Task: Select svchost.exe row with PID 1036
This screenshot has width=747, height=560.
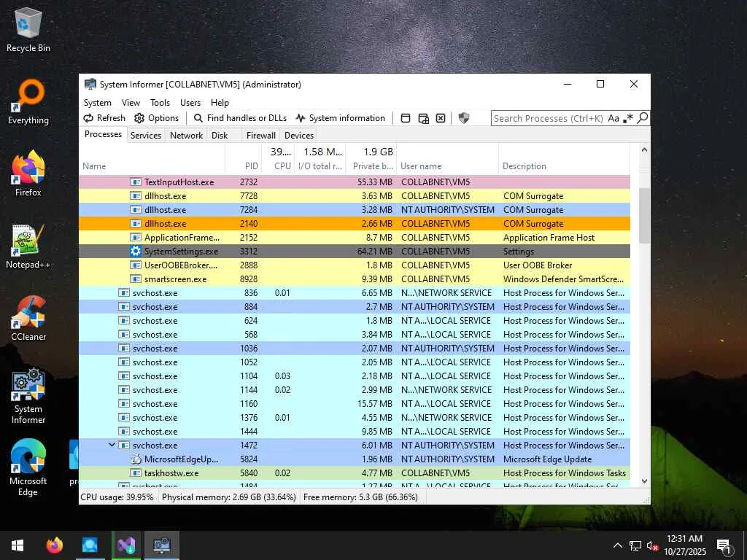Action: pos(355,349)
